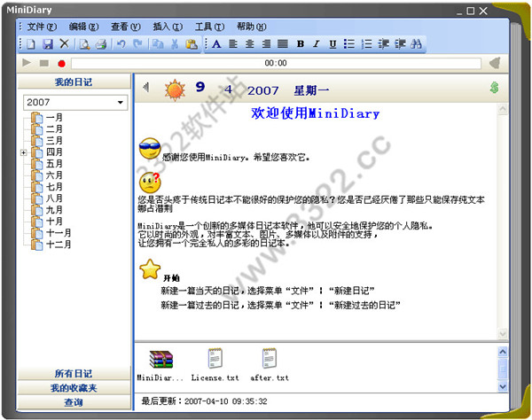This screenshot has height=420, width=532.
Task: Open the 文件 menu
Action: tap(42, 27)
